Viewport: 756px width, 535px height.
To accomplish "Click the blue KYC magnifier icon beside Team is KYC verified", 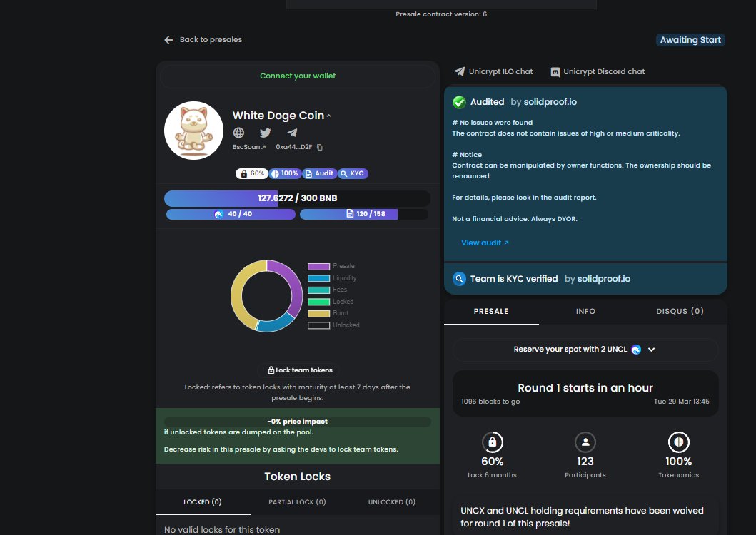I will point(460,279).
